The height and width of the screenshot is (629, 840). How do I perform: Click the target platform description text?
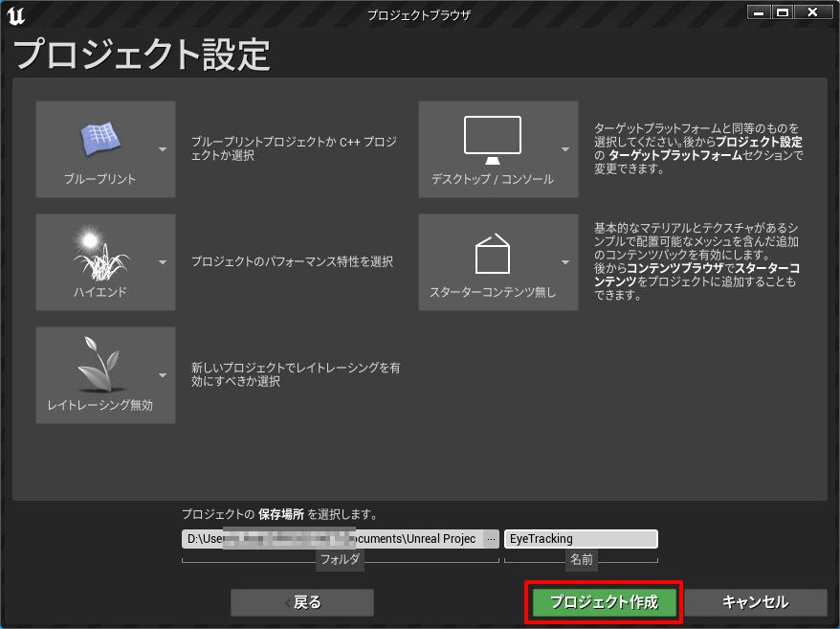tap(698, 148)
